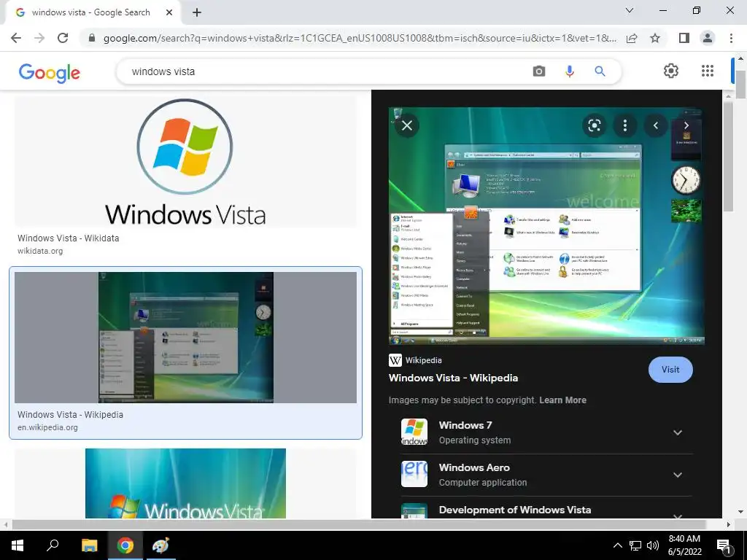Open the copyright Learn More link
This screenshot has height=560, width=747.
562,400
